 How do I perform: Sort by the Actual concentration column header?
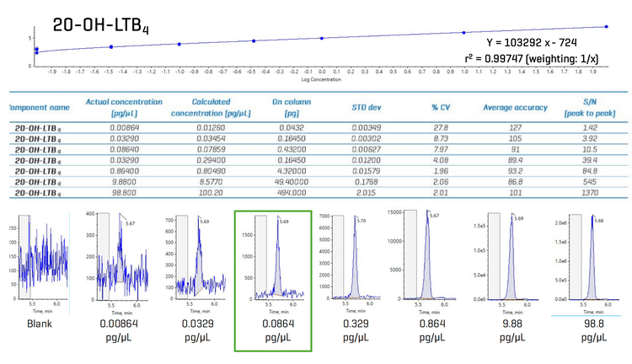tap(119, 107)
